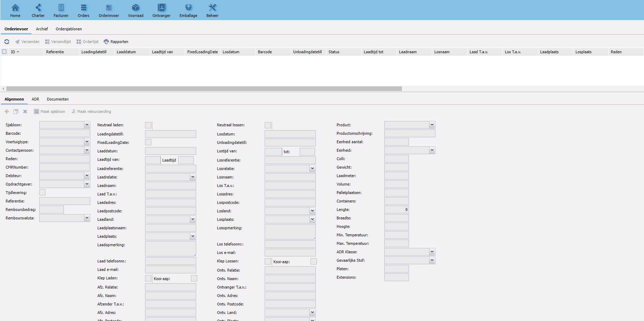The height and width of the screenshot is (321, 644).
Task: Click into the Losdatum input field
Action: (290, 134)
